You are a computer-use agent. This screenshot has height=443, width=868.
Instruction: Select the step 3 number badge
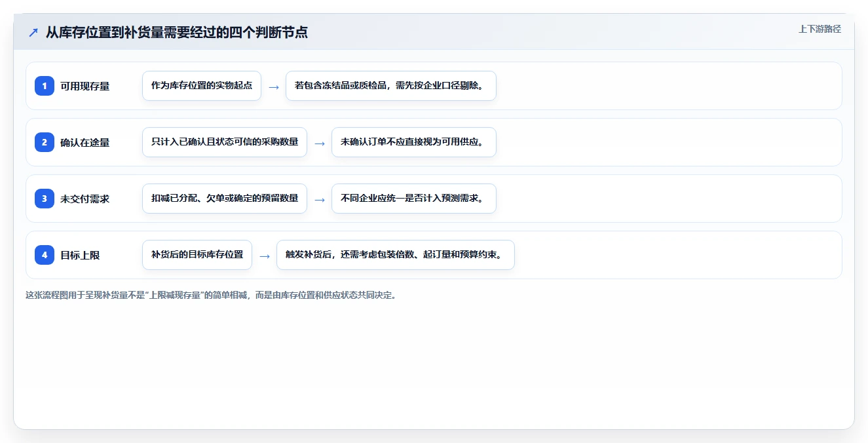tap(45, 199)
